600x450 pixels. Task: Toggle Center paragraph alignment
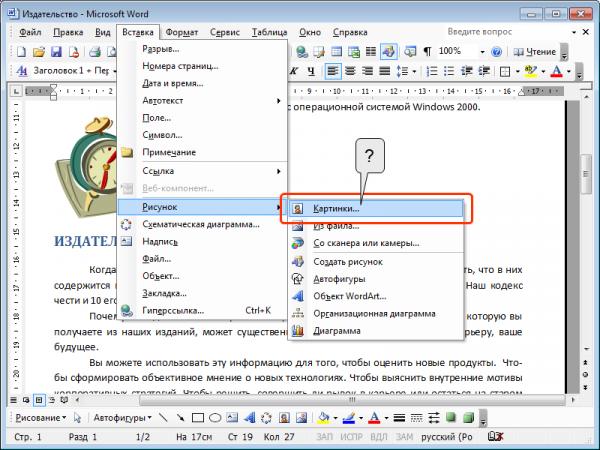tap(350, 71)
